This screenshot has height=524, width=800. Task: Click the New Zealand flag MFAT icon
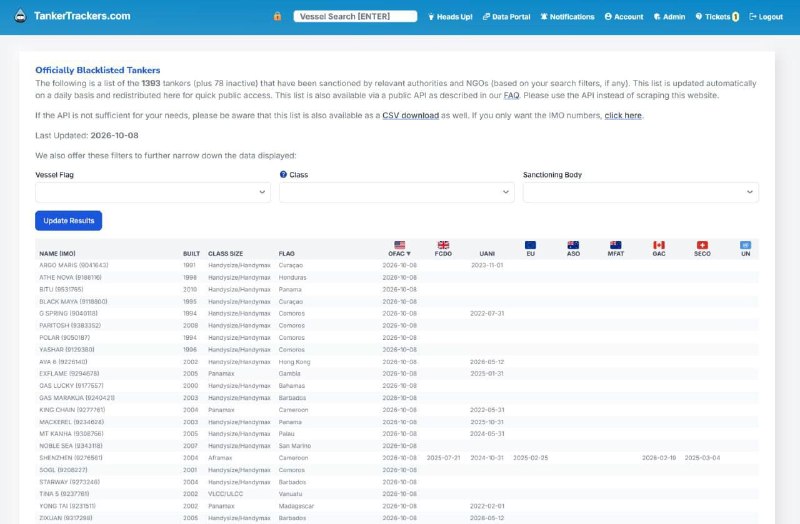point(616,245)
